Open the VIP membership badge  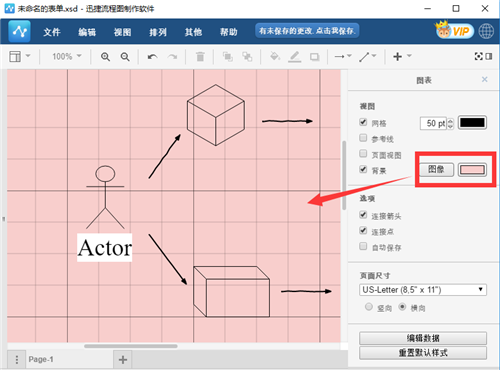[x=454, y=31]
